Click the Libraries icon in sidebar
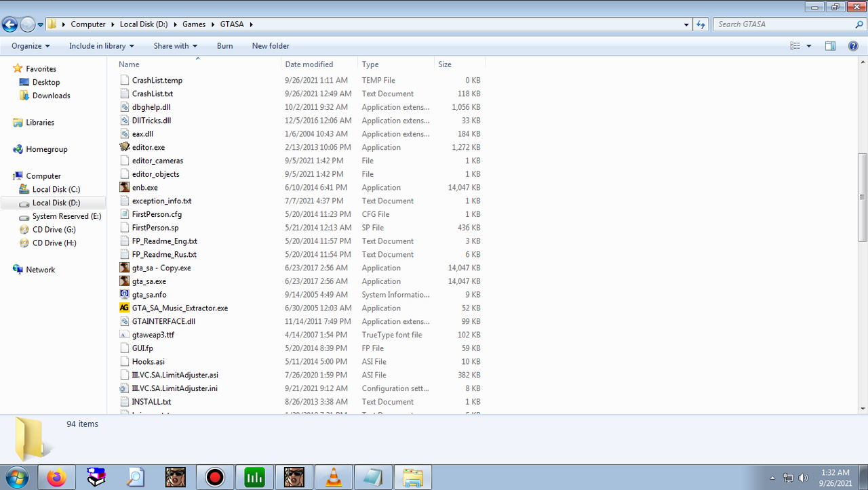 point(18,123)
